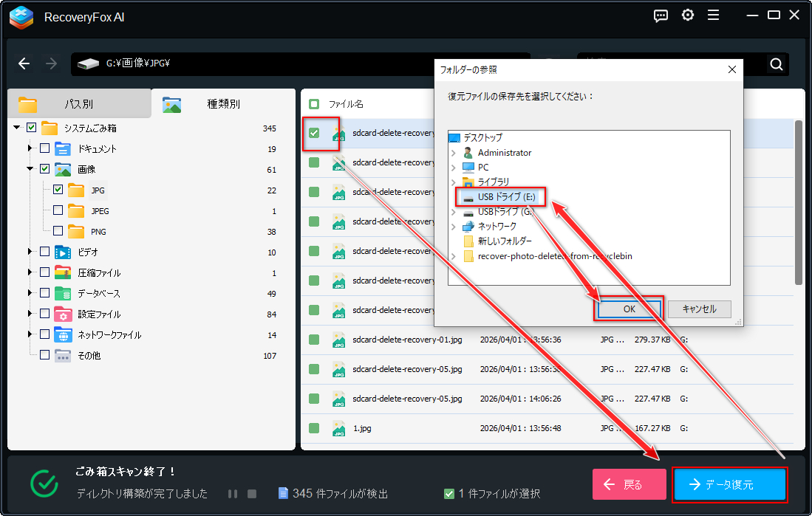Collapse the システムごみ箱 tree node

coord(17,127)
